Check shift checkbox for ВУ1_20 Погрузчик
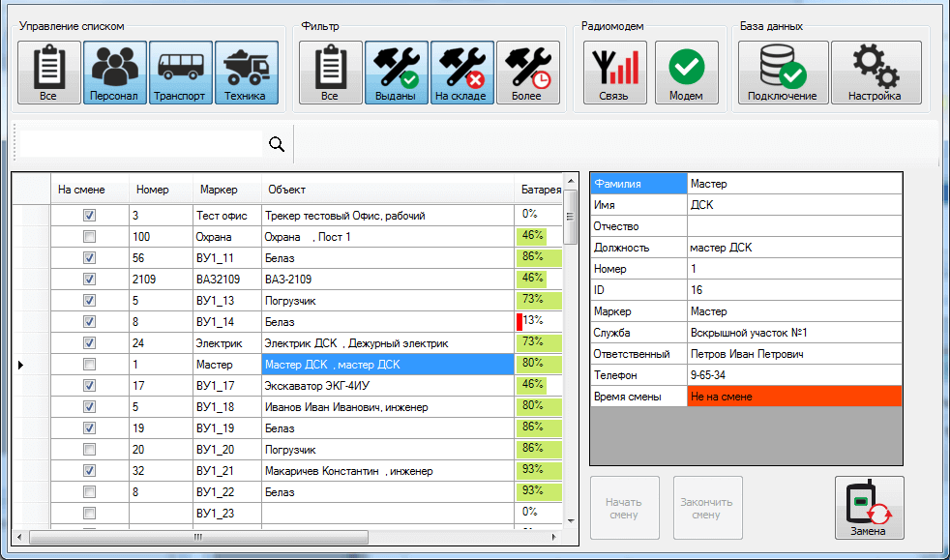Screen dimensions: 950x560 (90, 450)
